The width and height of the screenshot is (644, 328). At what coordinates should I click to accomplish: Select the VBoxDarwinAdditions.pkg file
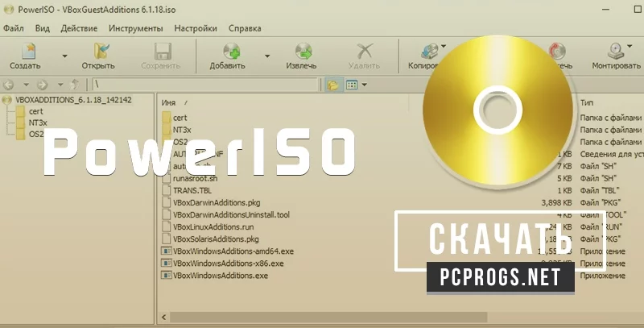[217, 202]
